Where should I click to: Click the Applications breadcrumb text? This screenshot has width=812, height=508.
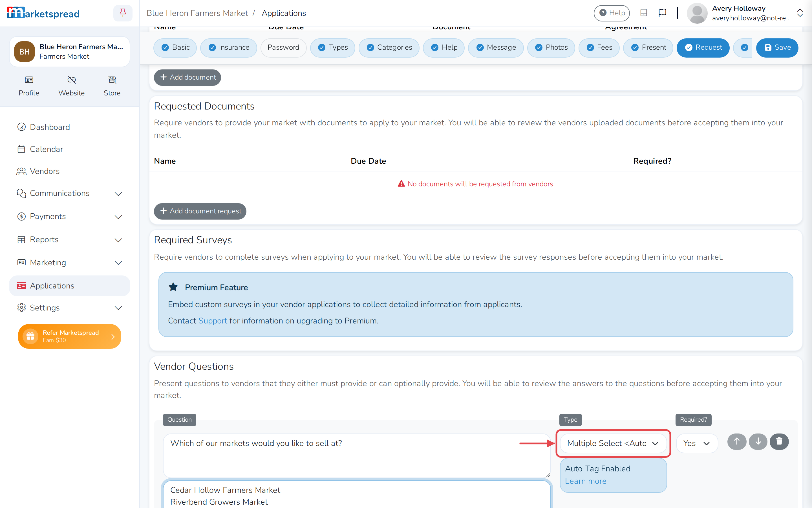284,13
